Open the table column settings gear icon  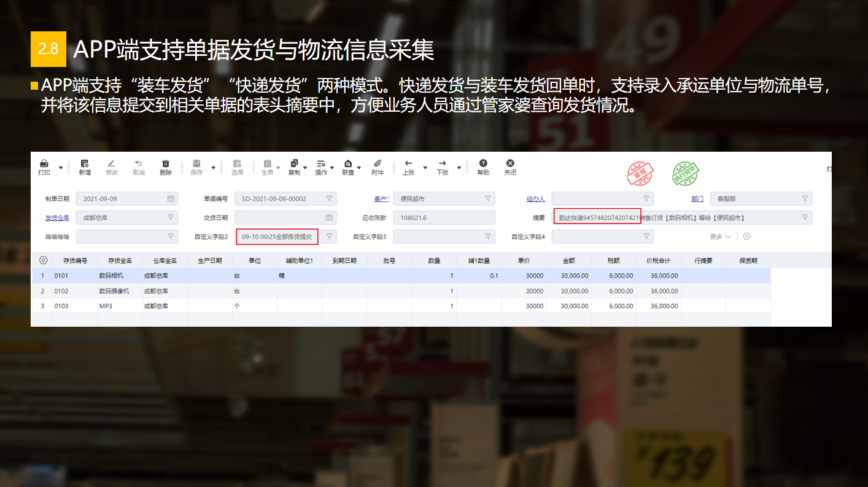click(x=43, y=260)
